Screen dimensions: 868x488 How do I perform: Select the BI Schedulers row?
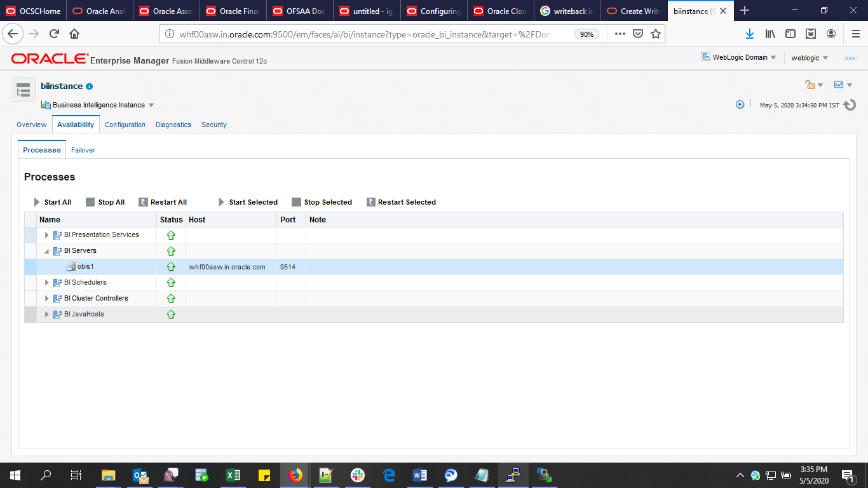(434, 283)
